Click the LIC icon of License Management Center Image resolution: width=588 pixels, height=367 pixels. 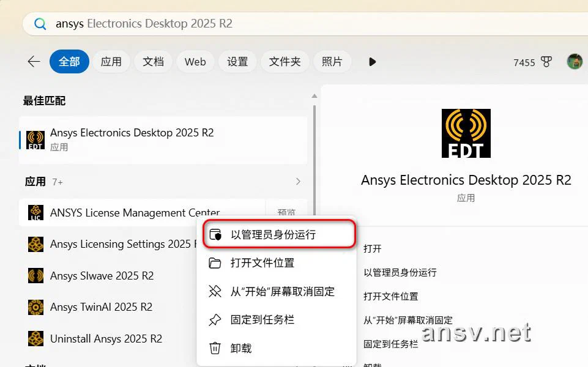tap(35, 212)
